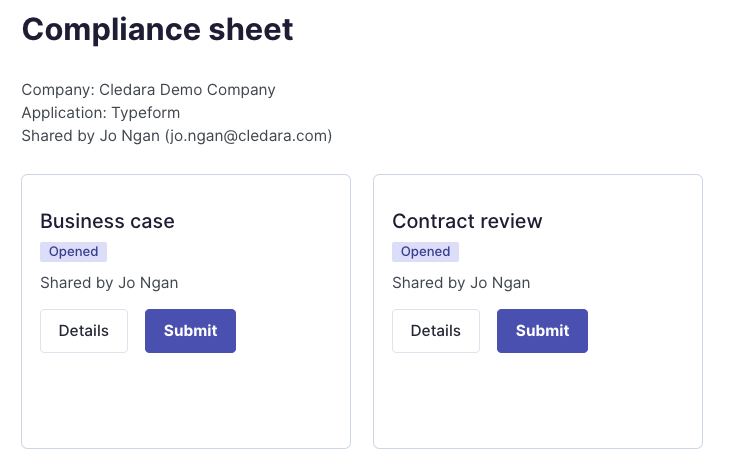Select the Contract review card heading
The image size is (737, 474).
[x=467, y=221]
